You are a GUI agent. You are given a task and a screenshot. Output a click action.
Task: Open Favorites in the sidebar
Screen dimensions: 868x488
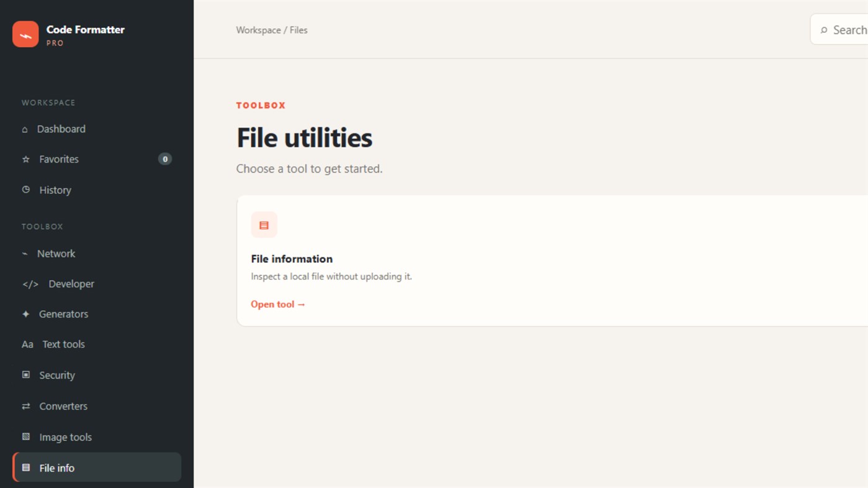tap(97, 159)
